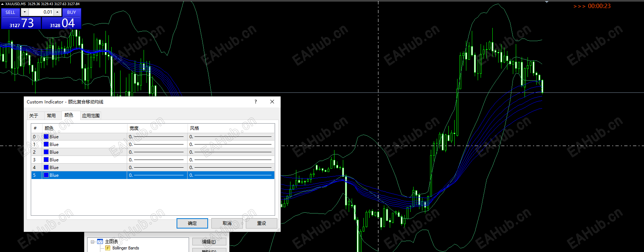The height and width of the screenshot is (252, 644).
Task: Pick the Blue color swatch in row 1
Action: coord(46,144)
